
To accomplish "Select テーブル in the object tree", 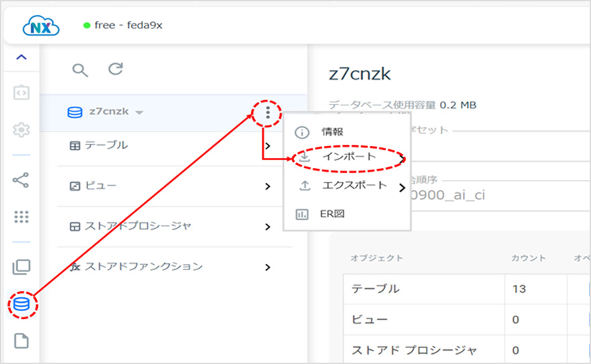I will point(106,146).
